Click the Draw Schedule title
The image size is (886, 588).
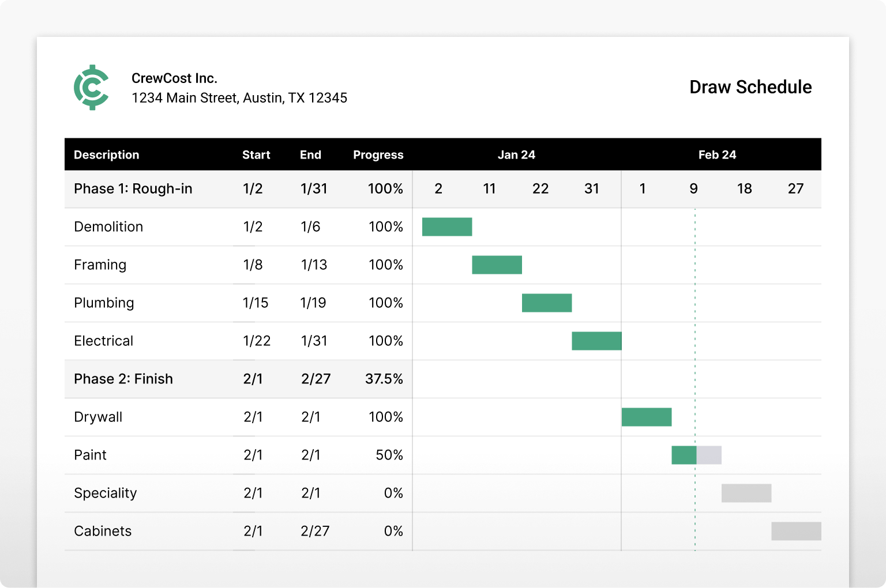750,87
